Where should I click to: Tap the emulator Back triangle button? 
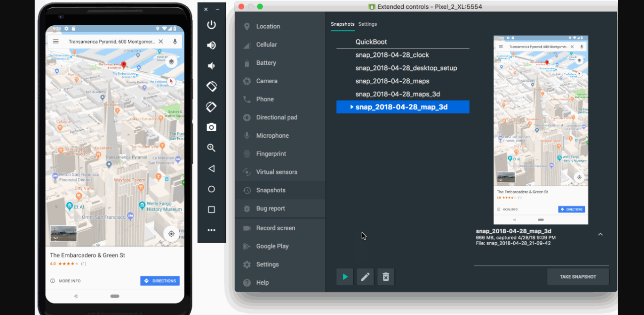tap(212, 168)
